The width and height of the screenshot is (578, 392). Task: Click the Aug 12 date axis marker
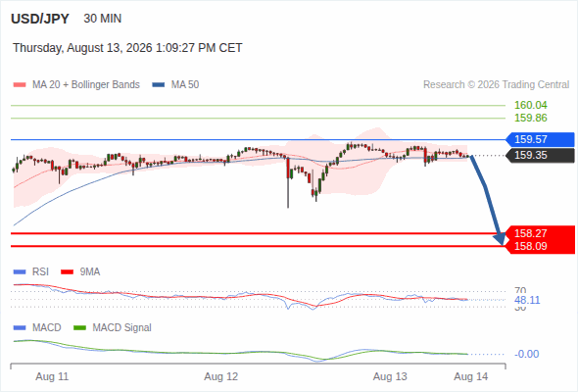pyautogui.click(x=221, y=376)
